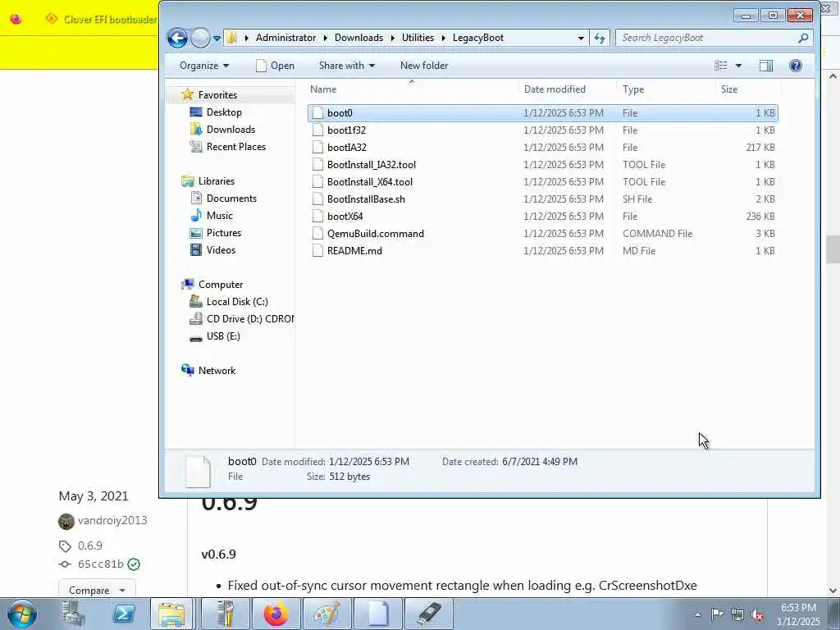840x630 pixels.
Task: Open Network in navigation pane
Action: click(x=217, y=370)
